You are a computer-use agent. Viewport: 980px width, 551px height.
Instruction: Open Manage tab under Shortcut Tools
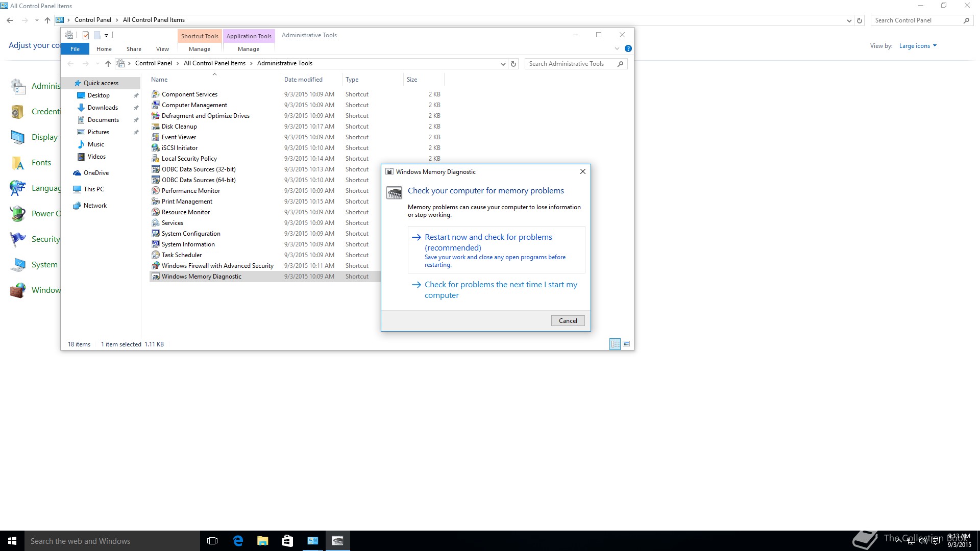(x=200, y=49)
